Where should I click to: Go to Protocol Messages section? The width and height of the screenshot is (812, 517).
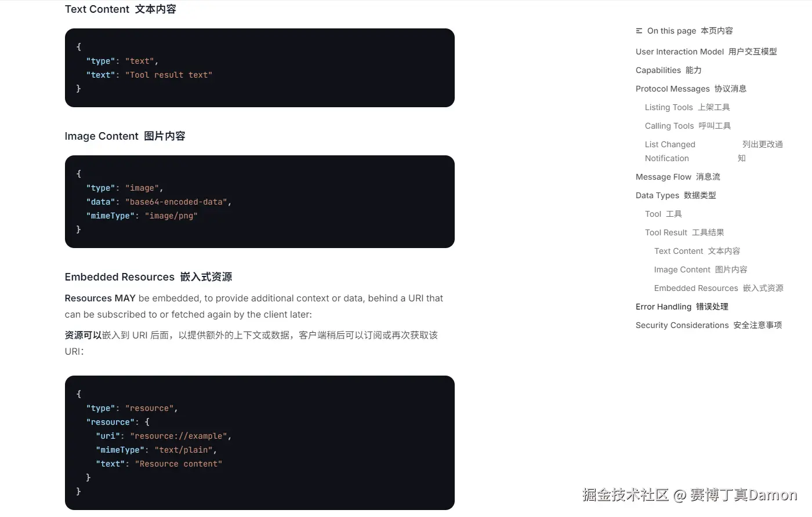point(691,89)
